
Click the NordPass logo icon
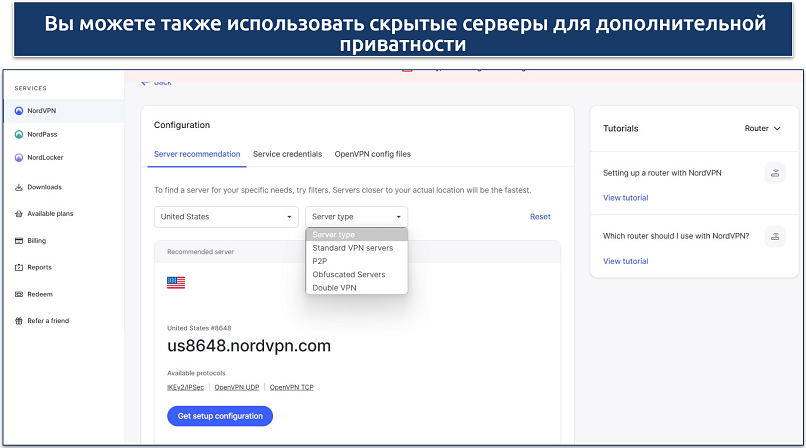[x=19, y=134]
